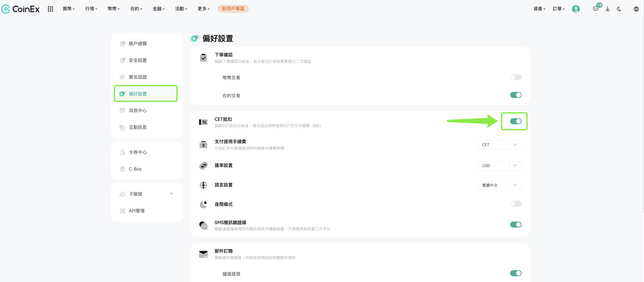Click the CoinEx logo
The width and height of the screenshot is (644, 282).
click(20, 9)
